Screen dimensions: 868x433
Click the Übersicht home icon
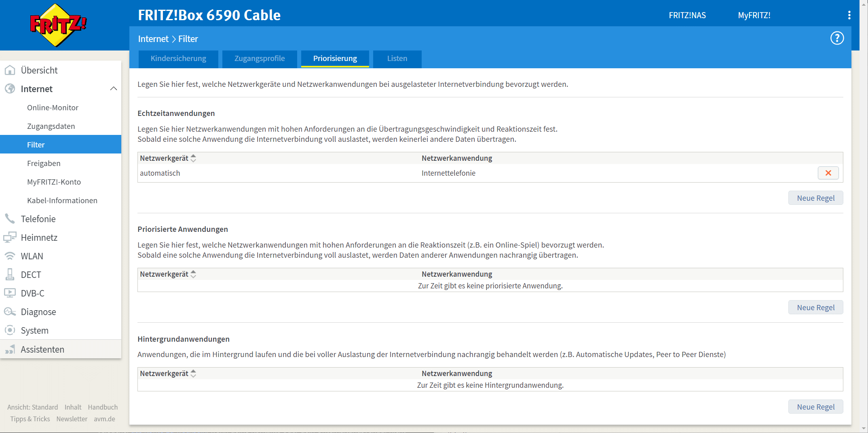click(x=10, y=70)
